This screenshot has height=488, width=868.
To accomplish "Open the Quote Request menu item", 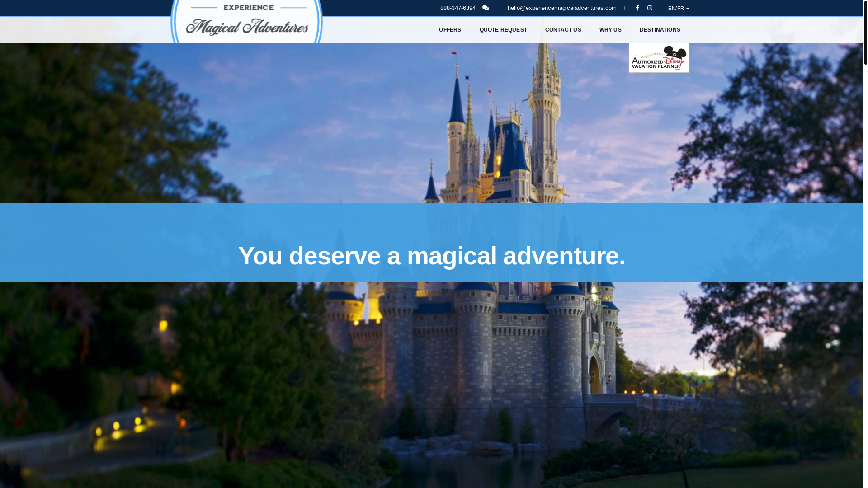I will 503,30.
